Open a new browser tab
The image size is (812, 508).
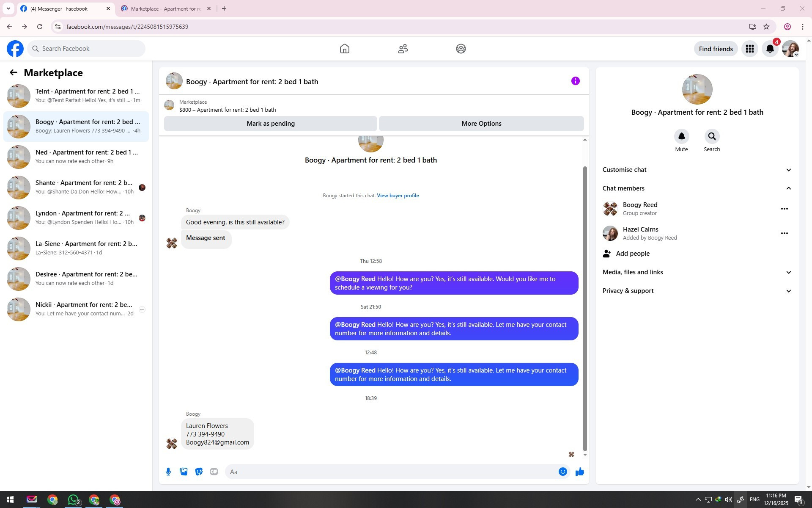coord(224,8)
